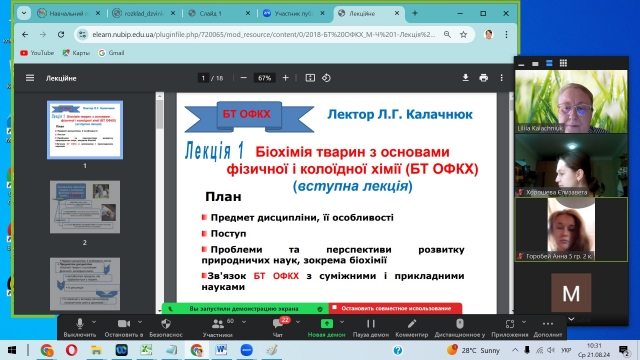Zoom out the PDF with minus icon
The image size is (640, 360).
pyautogui.click(x=244, y=78)
